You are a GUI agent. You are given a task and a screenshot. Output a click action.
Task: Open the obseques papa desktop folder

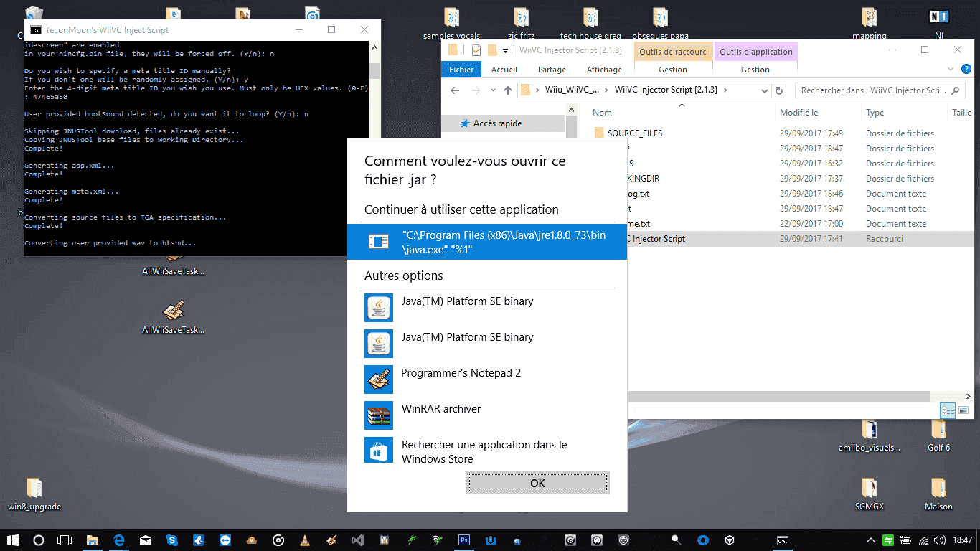tap(660, 23)
